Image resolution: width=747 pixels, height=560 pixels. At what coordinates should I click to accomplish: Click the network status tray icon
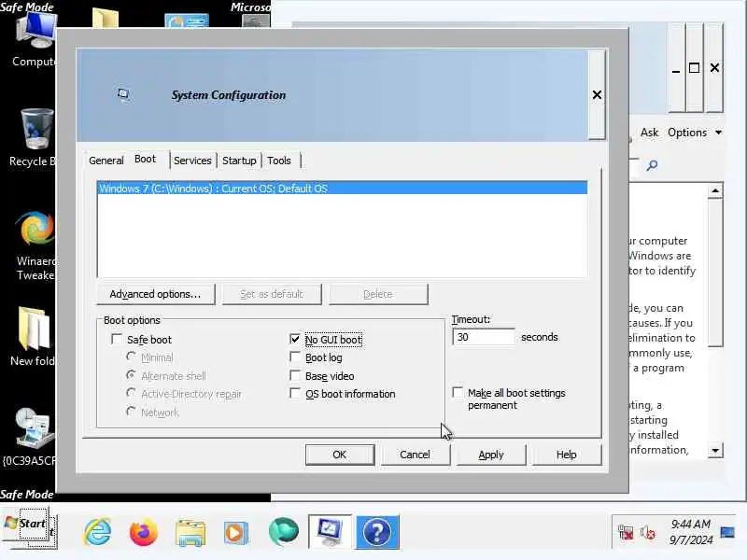(x=626, y=532)
